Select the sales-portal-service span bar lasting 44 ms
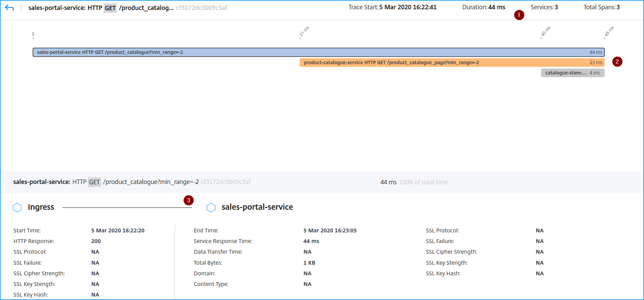Image resolution: width=644 pixels, height=300 pixels. [x=319, y=52]
